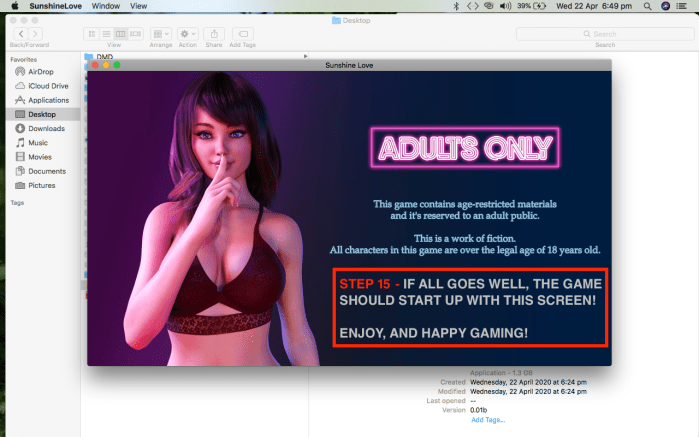This screenshot has height=437, width=699.
Task: Open the Applications folder in sidebar
Action: coord(48,100)
